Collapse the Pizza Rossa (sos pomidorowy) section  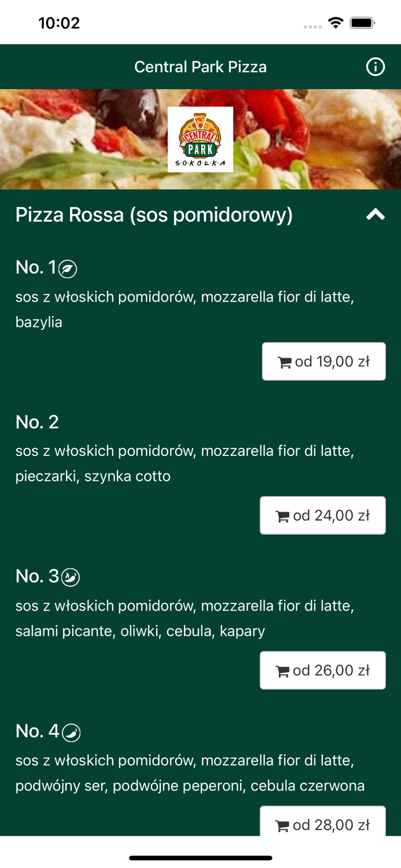375,214
